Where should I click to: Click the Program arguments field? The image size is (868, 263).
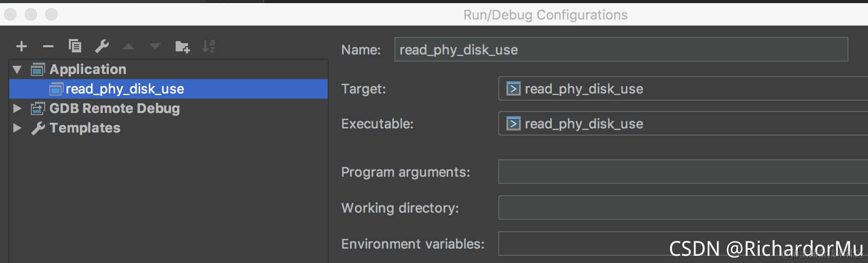click(682, 172)
